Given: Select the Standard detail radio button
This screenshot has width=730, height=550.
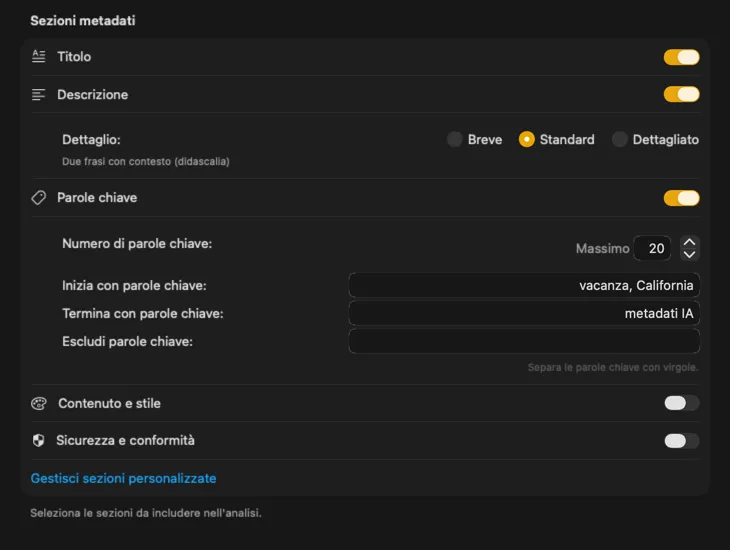Looking at the screenshot, I should [x=527, y=139].
